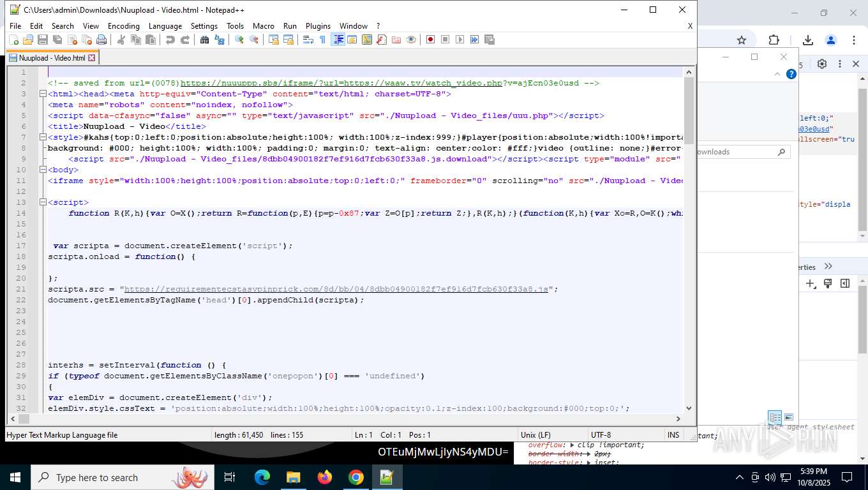This screenshot has width=868, height=490.
Task: Click the Copy toolbar icon
Action: click(x=136, y=40)
